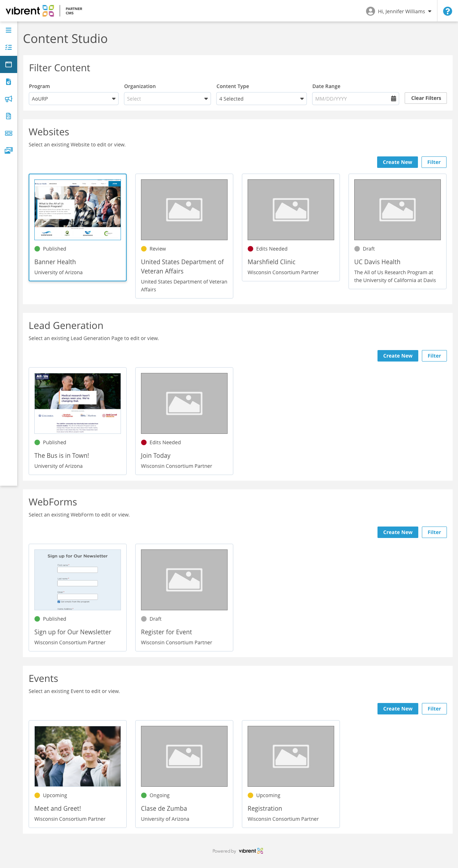Click Filter in Websites section
458x868 pixels.
(434, 162)
